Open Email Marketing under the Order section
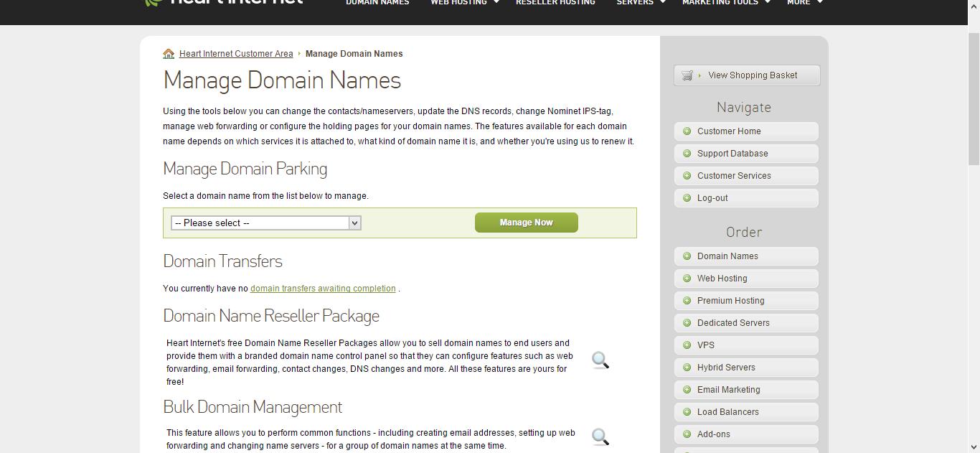Viewport: 980px width, 453px height. [729, 390]
